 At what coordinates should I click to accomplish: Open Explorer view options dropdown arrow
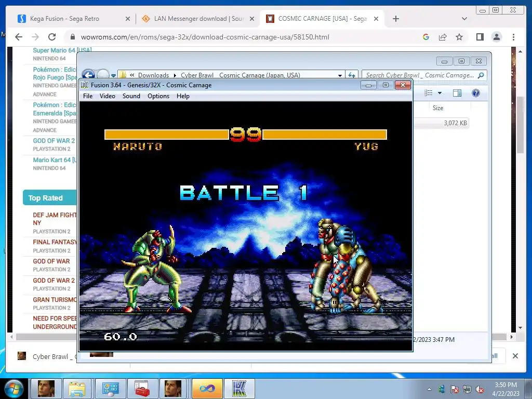(x=440, y=93)
